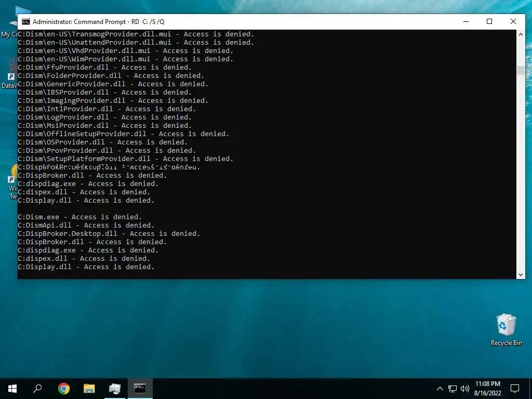Click line 'C:Dism\SetupPlatformProvider.dll'
This screenshot has width=532, height=399.
point(126,159)
